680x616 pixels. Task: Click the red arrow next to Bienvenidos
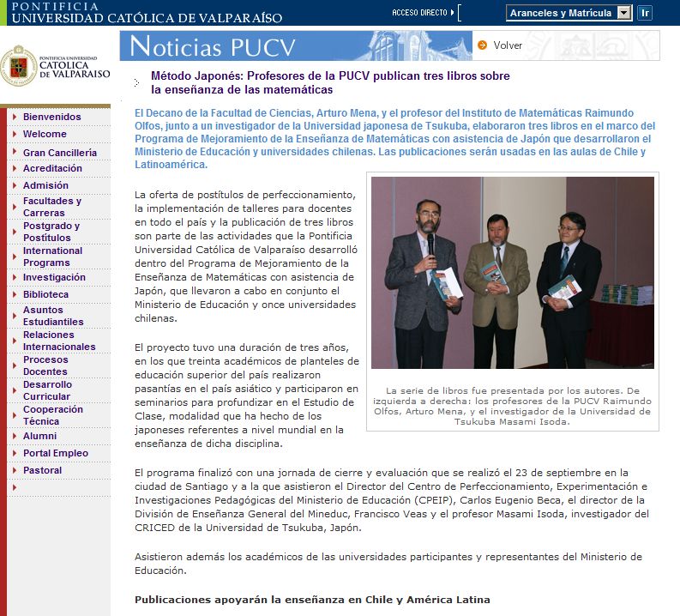(x=15, y=117)
